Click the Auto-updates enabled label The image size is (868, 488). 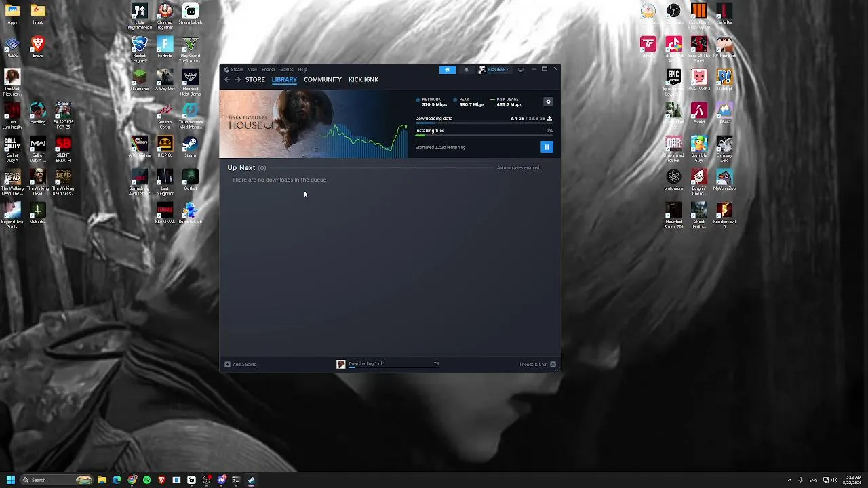(518, 167)
